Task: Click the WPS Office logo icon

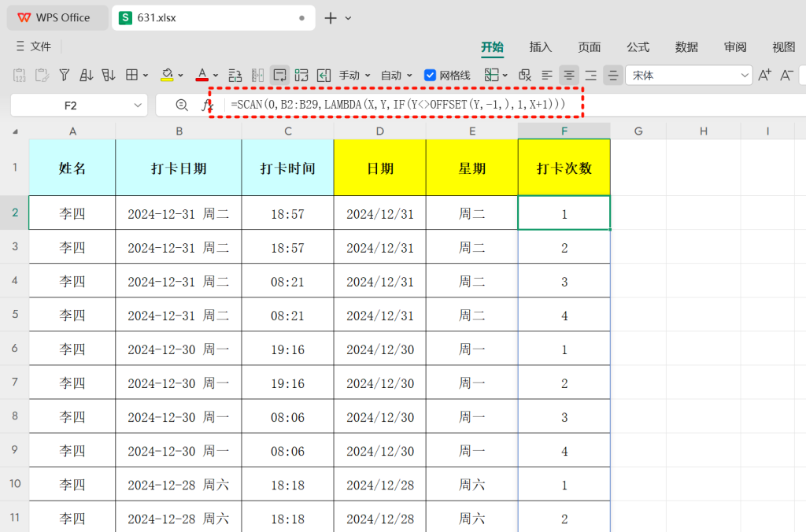Action: point(24,17)
